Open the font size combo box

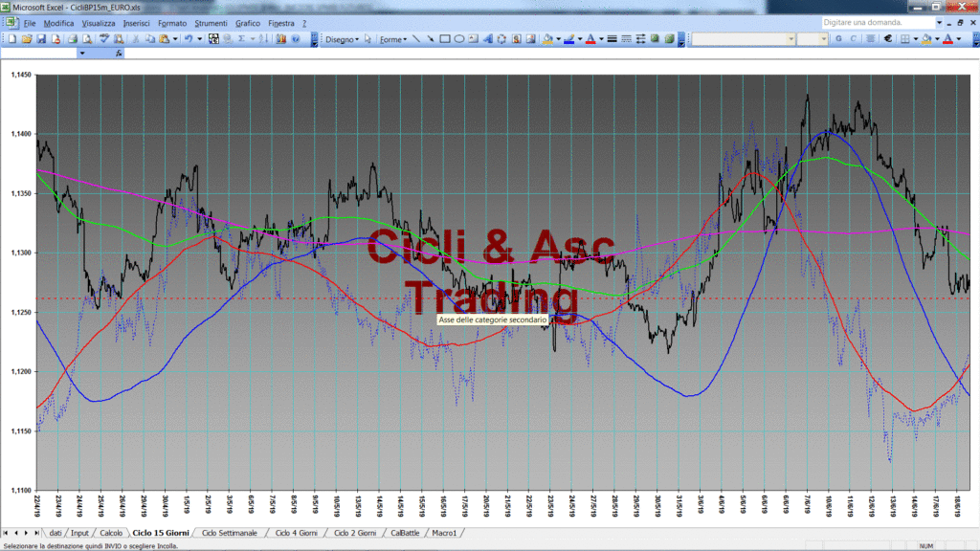tap(813, 39)
